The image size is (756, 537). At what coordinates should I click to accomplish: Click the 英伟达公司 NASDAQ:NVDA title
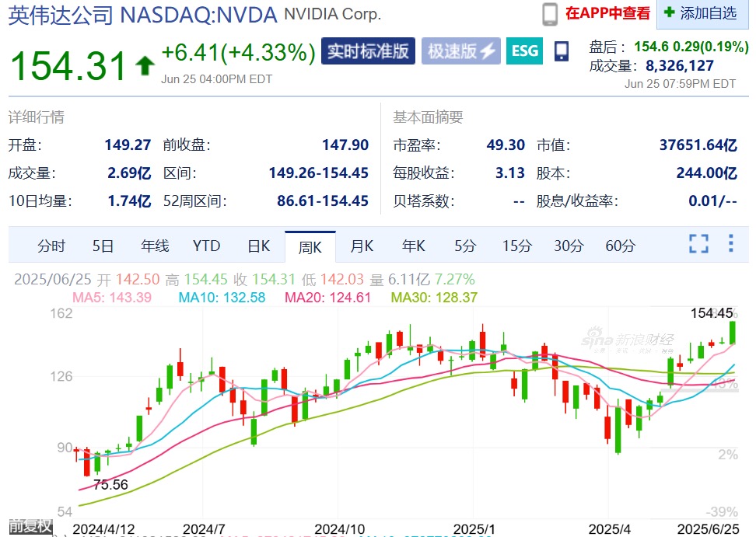pos(142,15)
